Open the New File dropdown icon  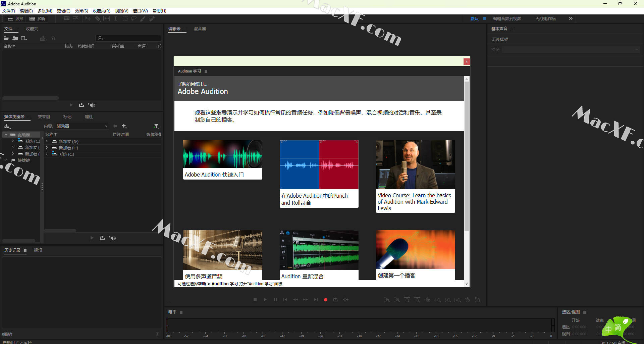click(x=24, y=38)
